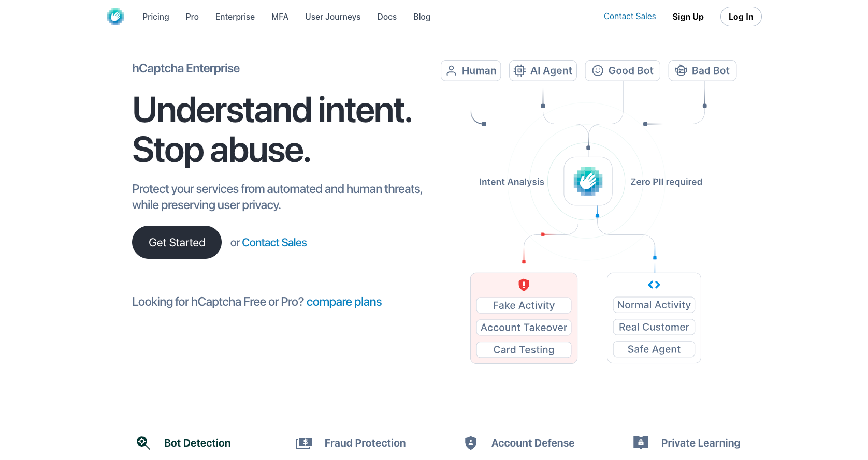Click the hCaptcha logo in the navbar

coord(115,17)
